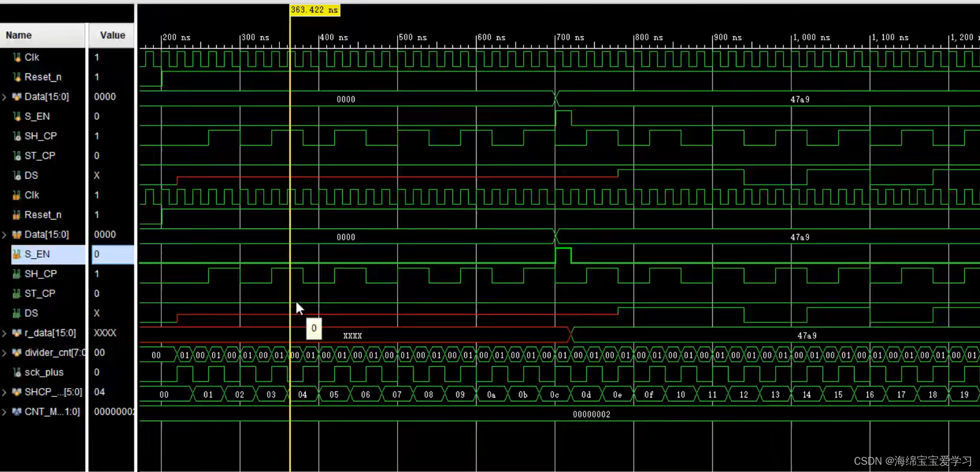Expand the SHCP_...[5:0] bus
Image resolution: width=980 pixels, height=472 pixels.
tap(4, 392)
